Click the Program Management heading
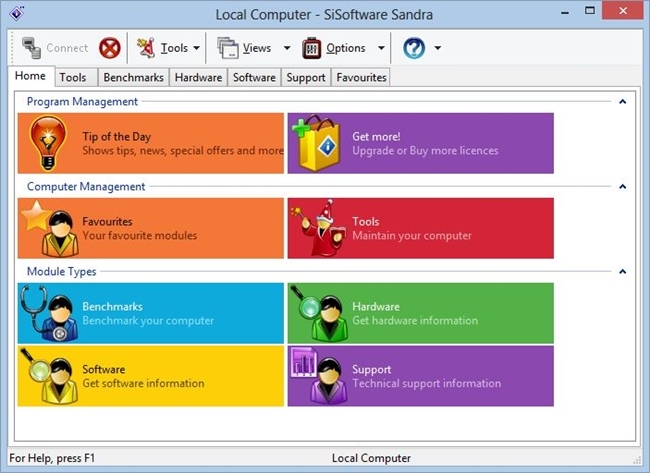The height and width of the screenshot is (473, 650). (82, 102)
